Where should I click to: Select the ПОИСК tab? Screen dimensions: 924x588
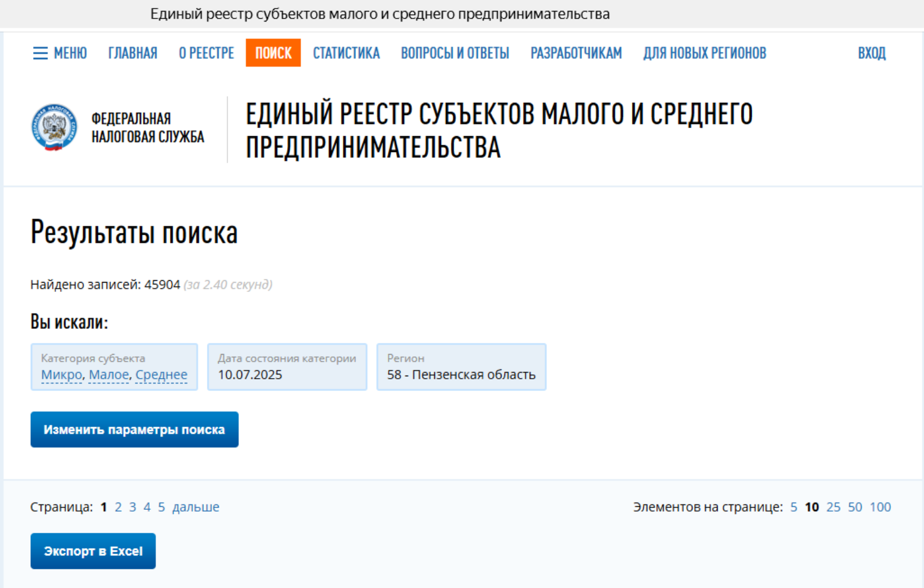pyautogui.click(x=273, y=54)
